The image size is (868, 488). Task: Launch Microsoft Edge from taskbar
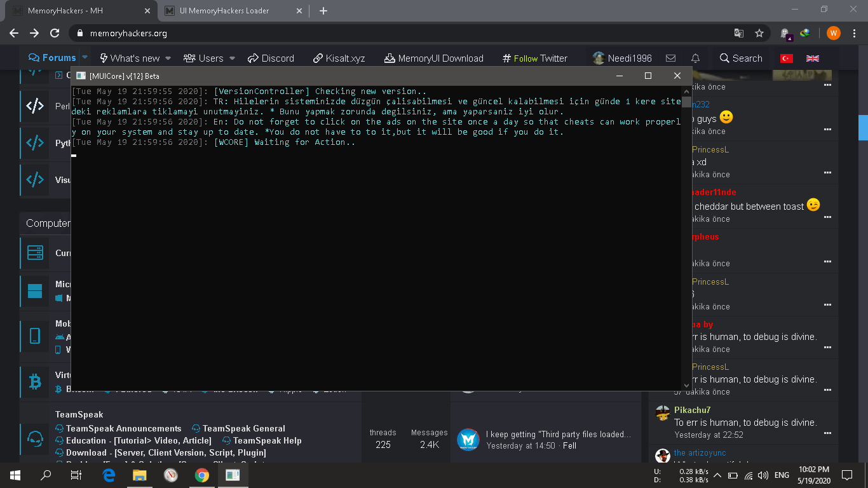[109, 475]
